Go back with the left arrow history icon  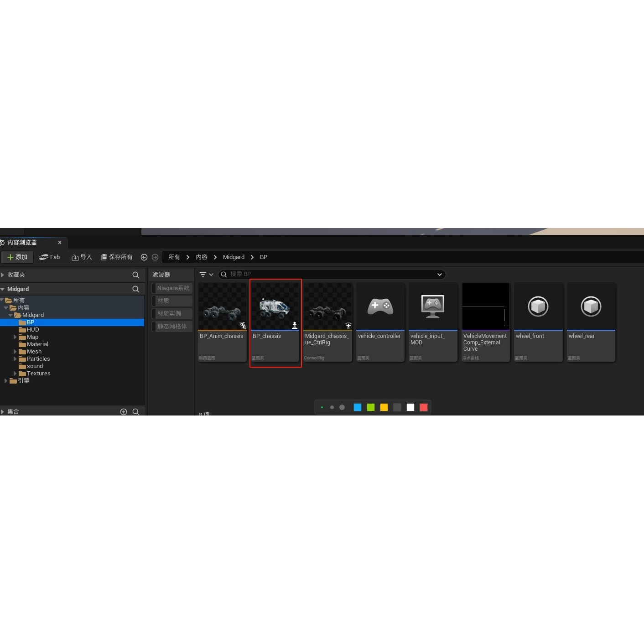coord(144,257)
